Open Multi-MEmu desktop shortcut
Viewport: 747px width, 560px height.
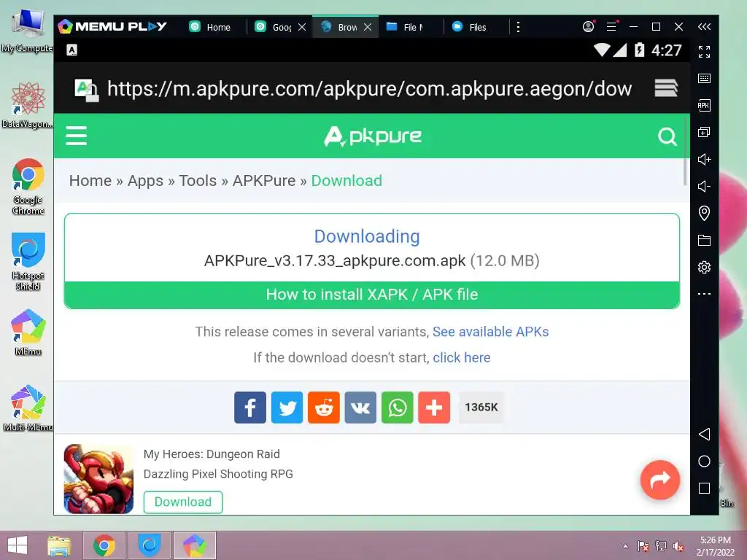[x=28, y=408]
